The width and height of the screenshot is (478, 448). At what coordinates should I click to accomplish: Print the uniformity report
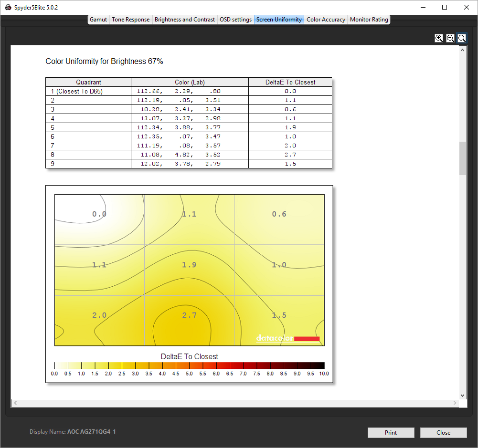pyautogui.click(x=391, y=432)
